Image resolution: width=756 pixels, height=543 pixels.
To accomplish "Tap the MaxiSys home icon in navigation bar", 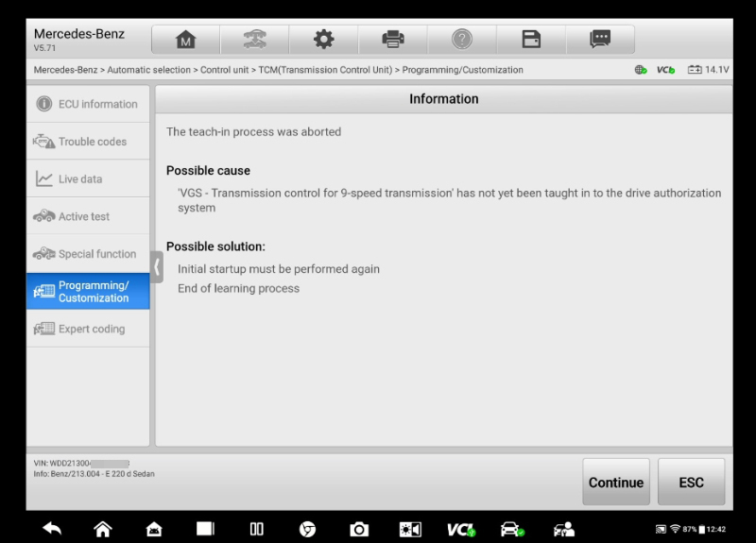I will point(154,529).
